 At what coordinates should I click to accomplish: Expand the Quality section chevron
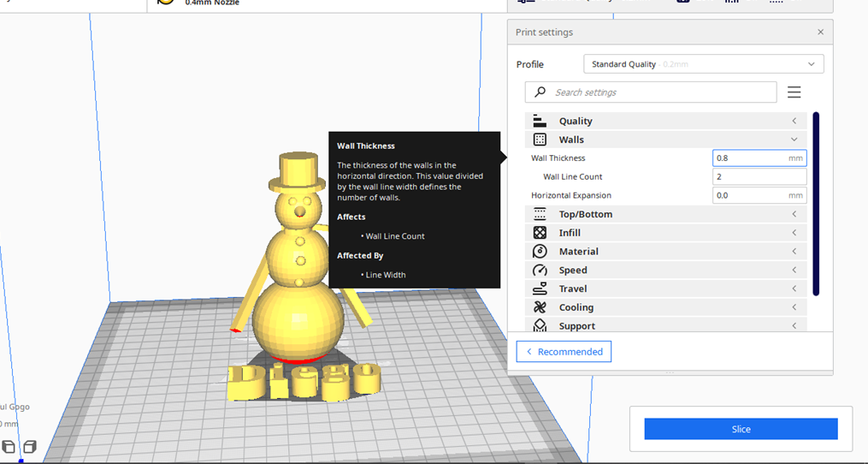pyautogui.click(x=794, y=121)
